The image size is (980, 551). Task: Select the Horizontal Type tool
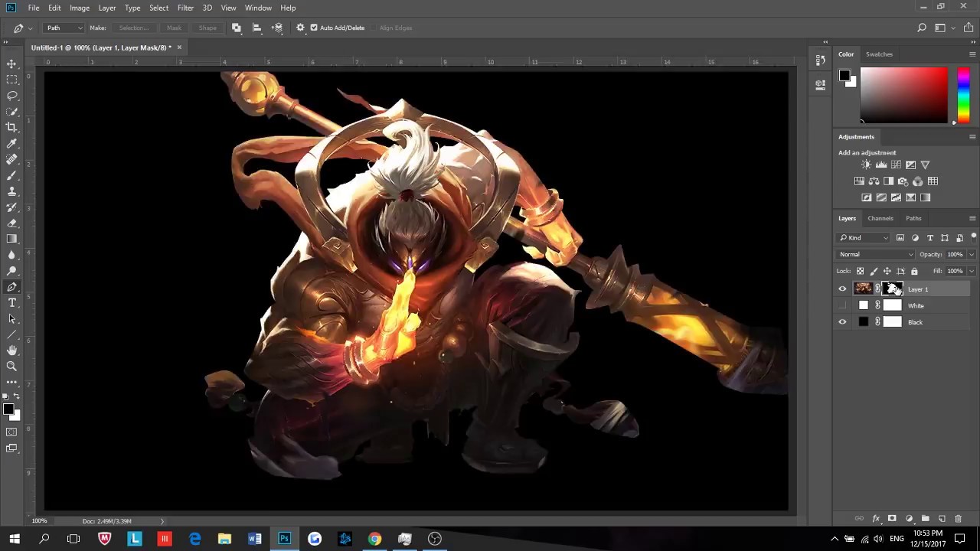(x=11, y=302)
